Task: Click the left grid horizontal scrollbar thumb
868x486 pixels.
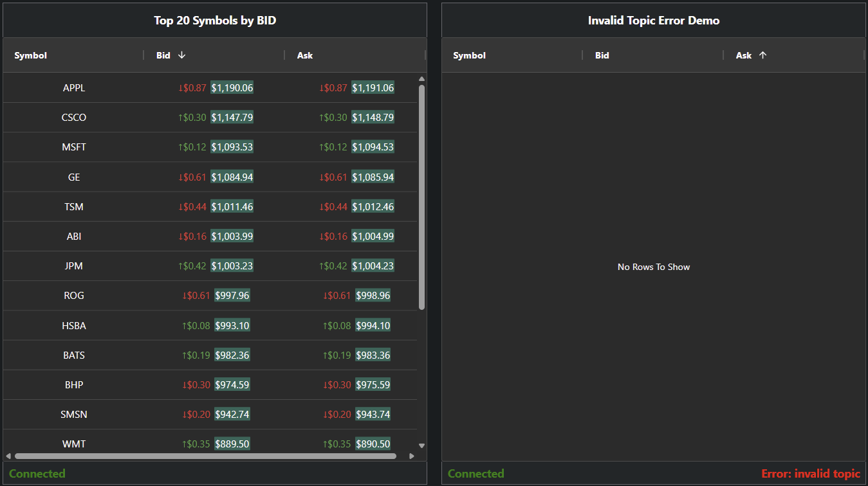Action: click(205, 456)
